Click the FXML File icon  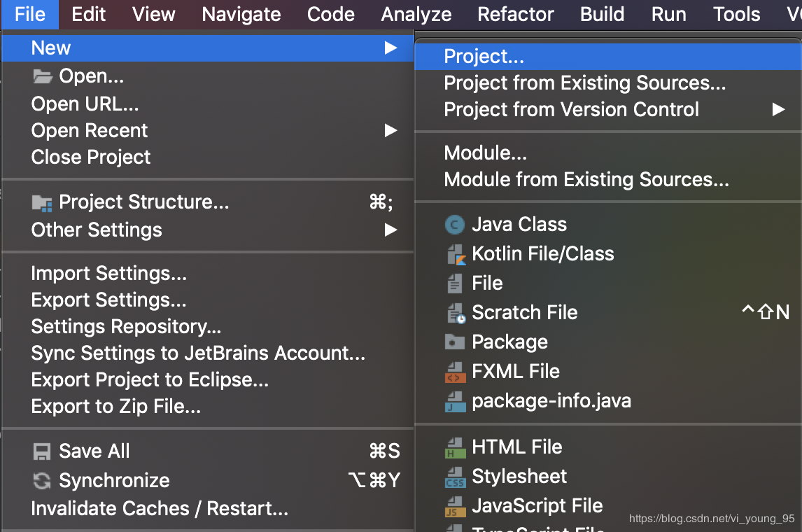click(455, 372)
